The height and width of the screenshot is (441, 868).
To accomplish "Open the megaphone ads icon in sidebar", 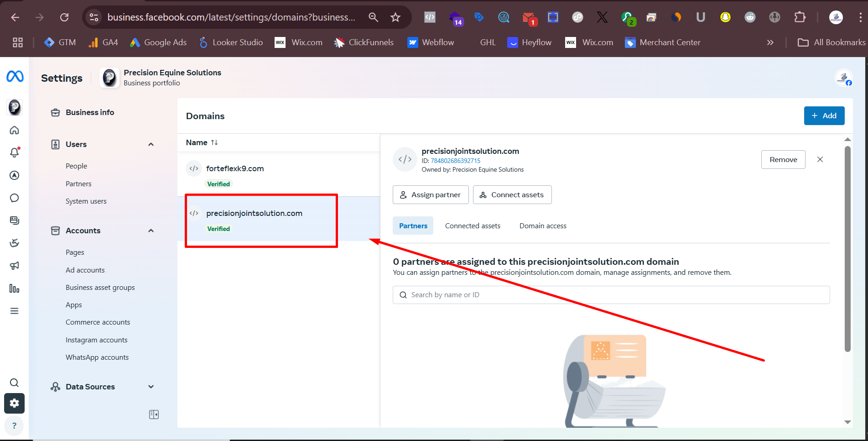I will click(x=15, y=266).
